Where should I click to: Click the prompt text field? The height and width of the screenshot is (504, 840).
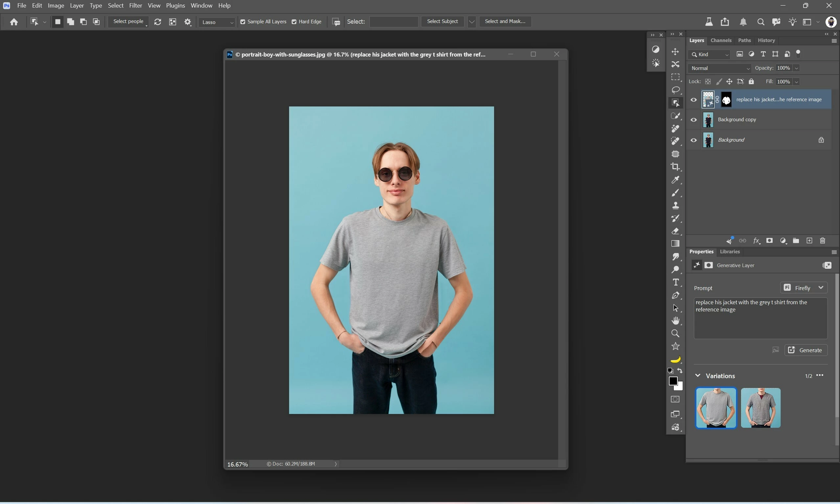pyautogui.click(x=760, y=318)
